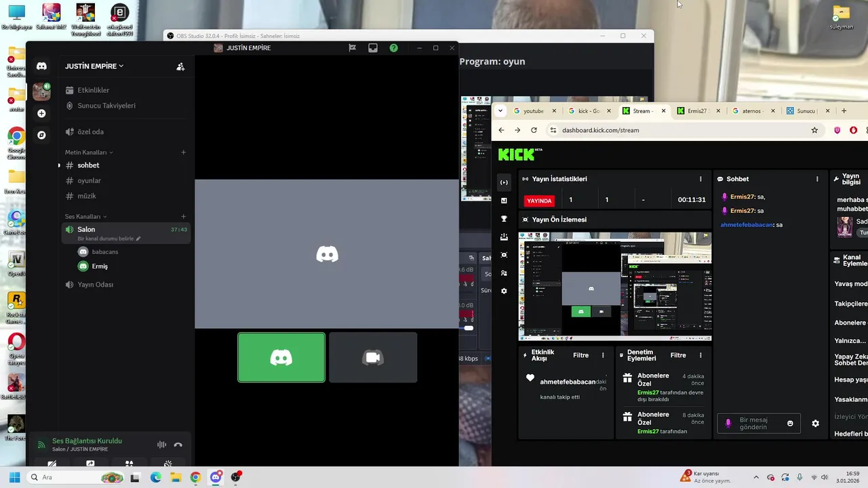Open Kick sidebar settings gear icon
Image resolution: width=868 pixels, height=488 pixels.
(504, 291)
